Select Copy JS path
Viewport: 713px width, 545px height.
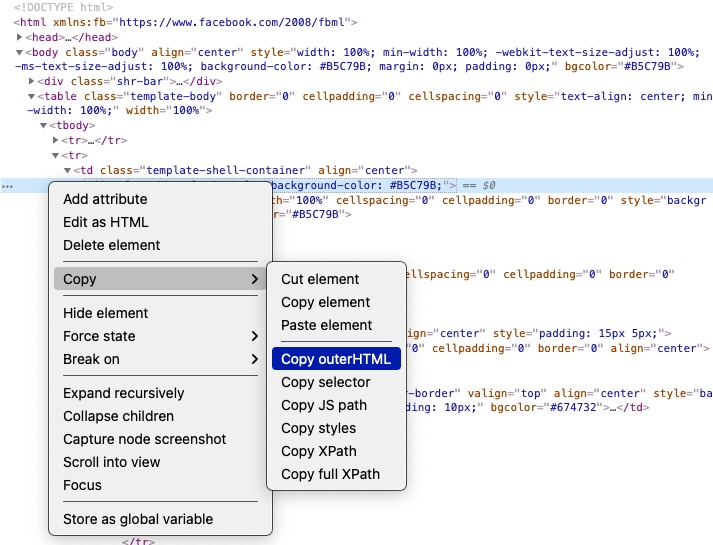coord(336,405)
